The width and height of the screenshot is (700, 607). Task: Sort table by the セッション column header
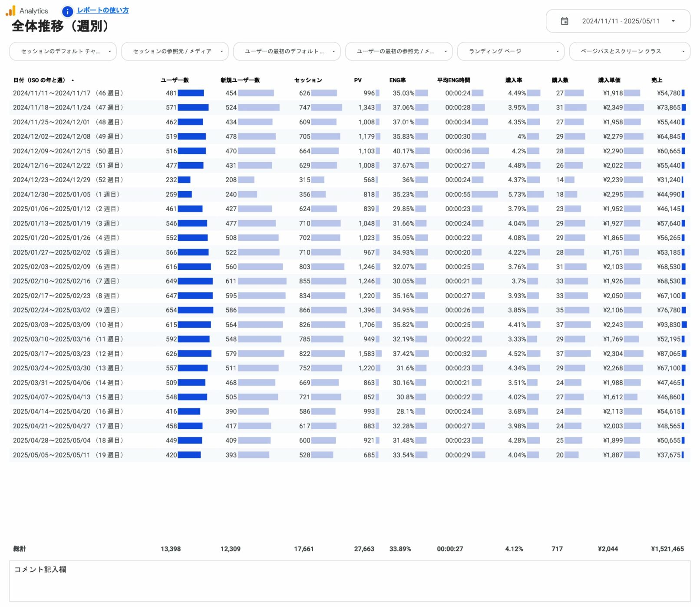coord(308,80)
